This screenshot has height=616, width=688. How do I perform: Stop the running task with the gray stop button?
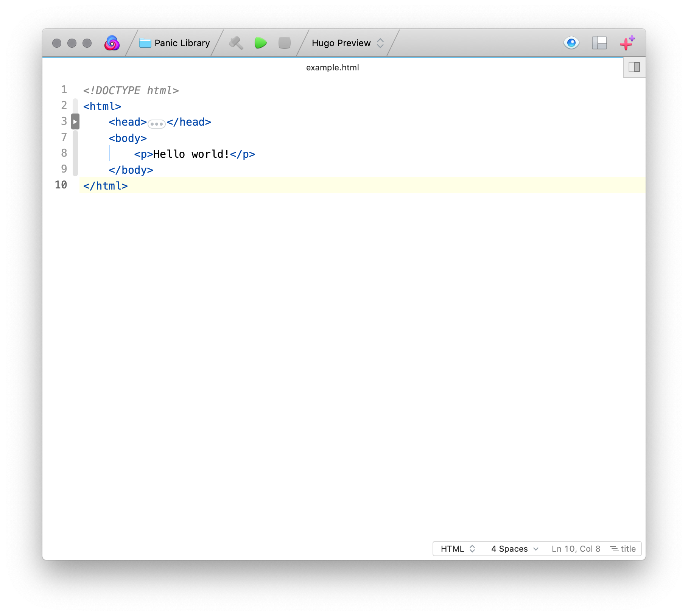[x=285, y=43]
